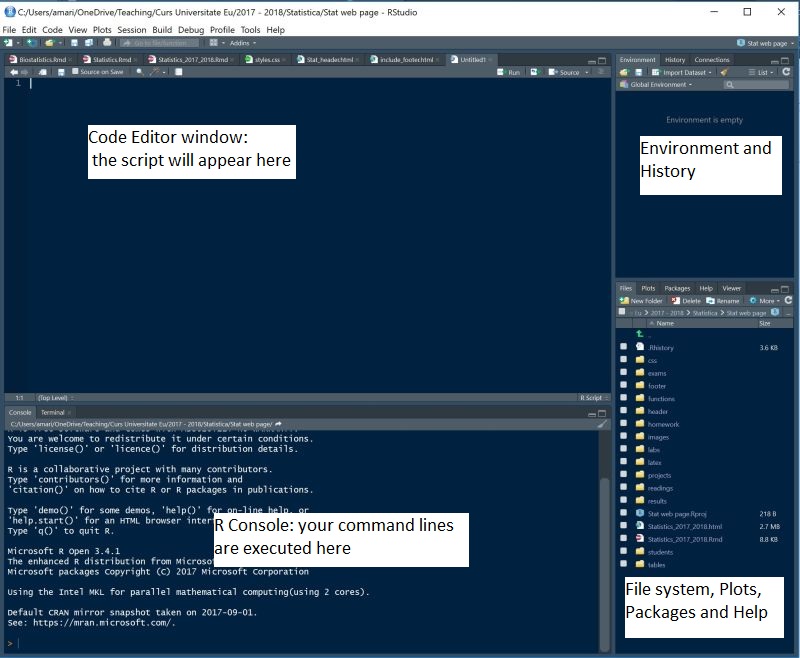This screenshot has height=658, width=800.
Task: Click the console vertical scrollbar
Action: [603, 530]
